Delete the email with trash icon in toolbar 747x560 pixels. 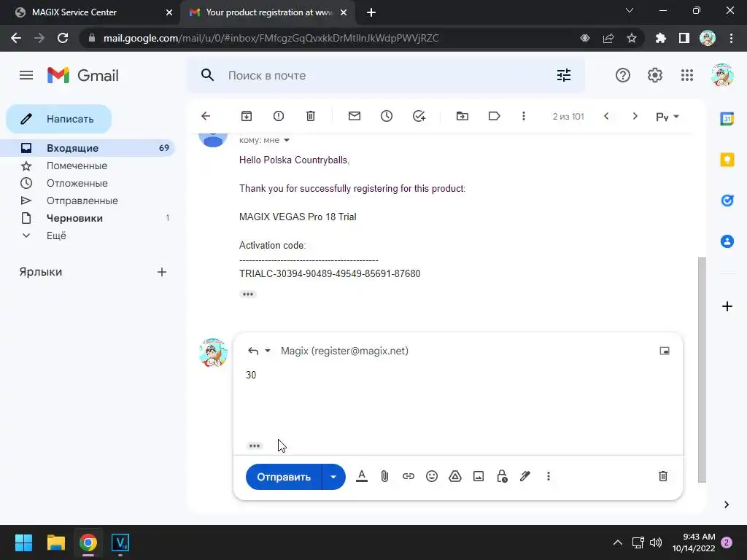tap(311, 116)
